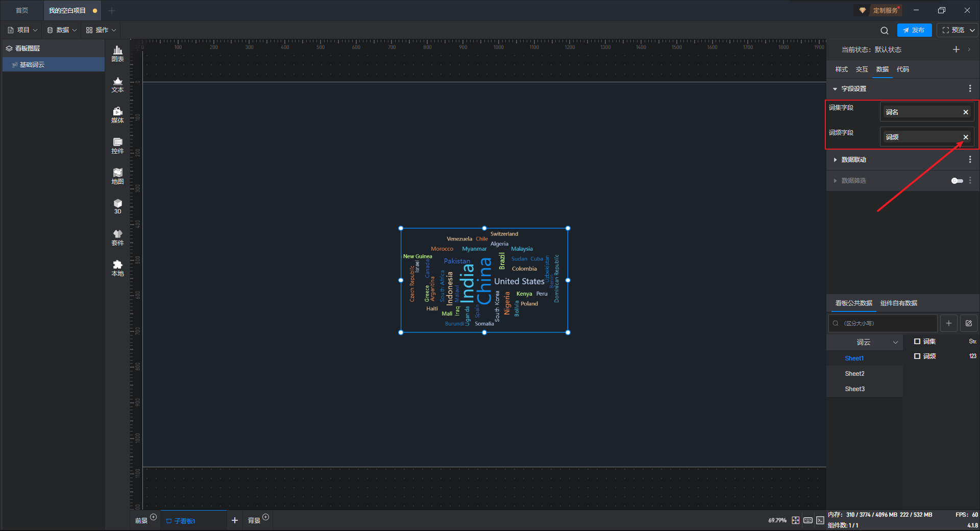This screenshot has width=980, height=531.
Task: Switch to the 样式 tab
Action: click(x=841, y=69)
